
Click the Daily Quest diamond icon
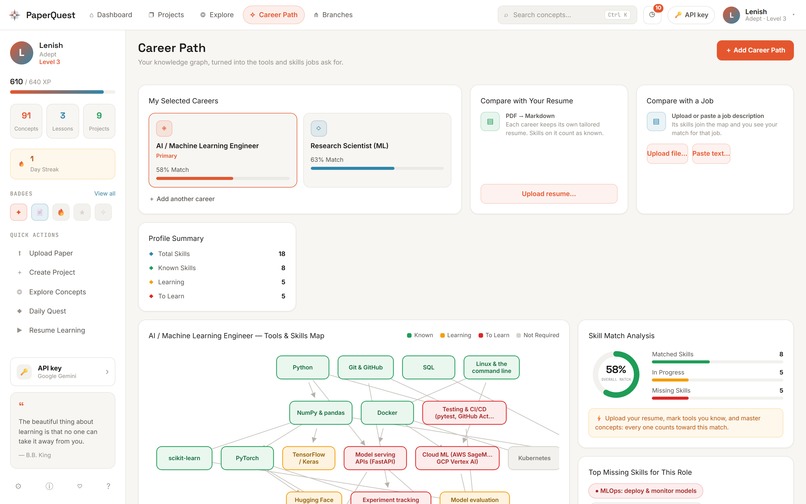click(20, 311)
